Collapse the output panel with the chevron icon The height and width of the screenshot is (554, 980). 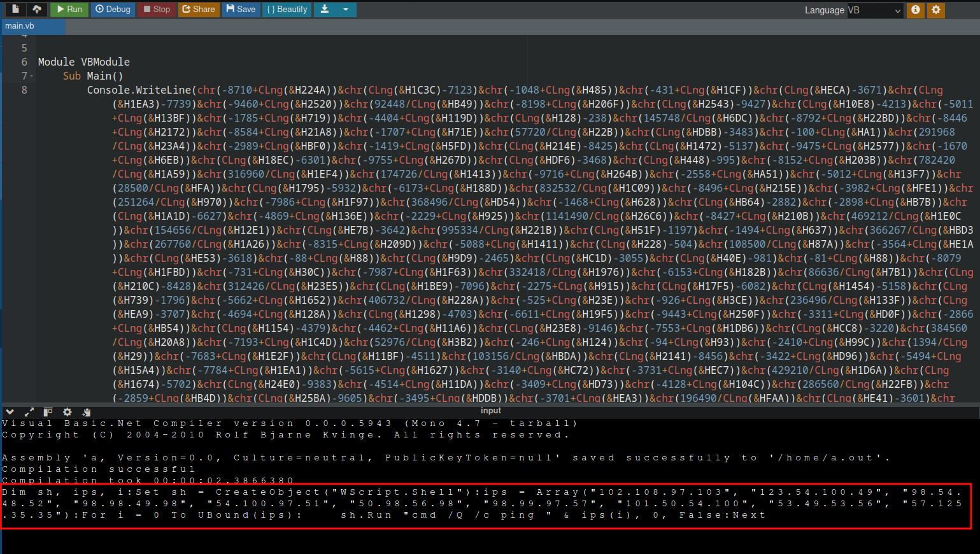click(x=9, y=412)
